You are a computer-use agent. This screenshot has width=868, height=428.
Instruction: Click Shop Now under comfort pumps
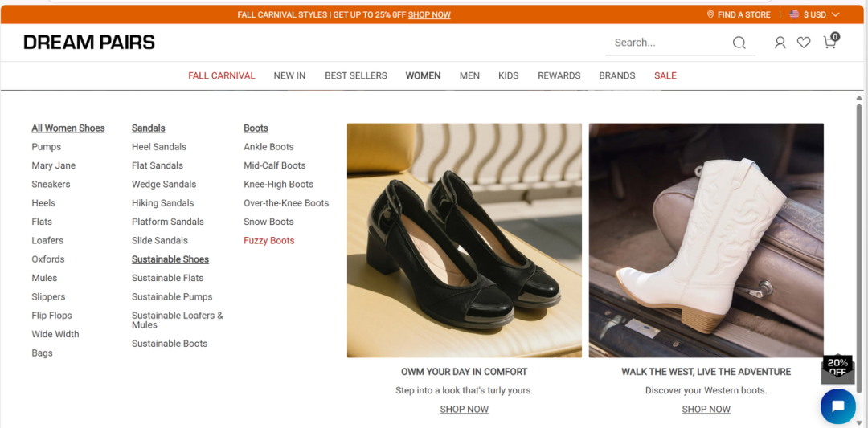pos(464,410)
